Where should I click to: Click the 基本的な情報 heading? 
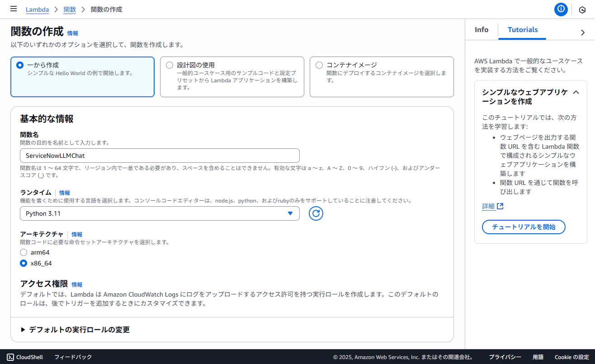pyautogui.click(x=47, y=119)
